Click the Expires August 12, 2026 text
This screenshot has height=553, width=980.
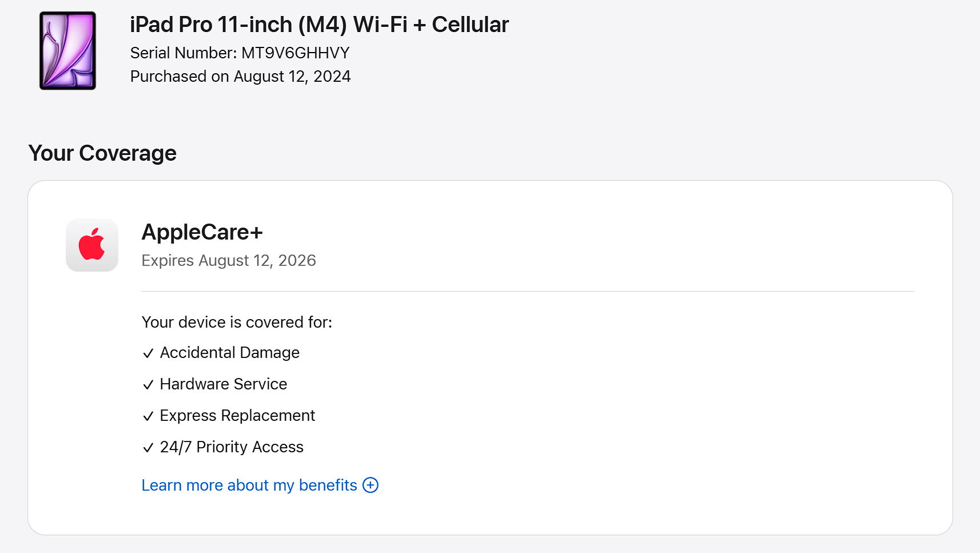coord(229,261)
